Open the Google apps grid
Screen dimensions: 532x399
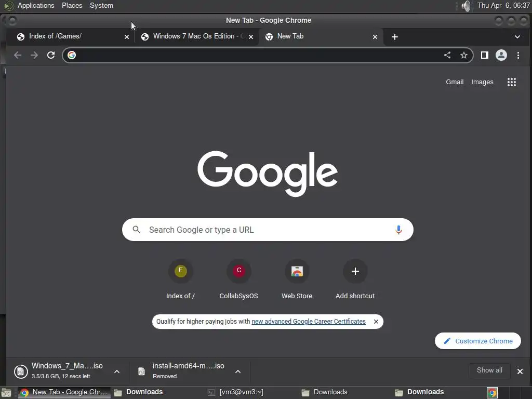[512, 82]
